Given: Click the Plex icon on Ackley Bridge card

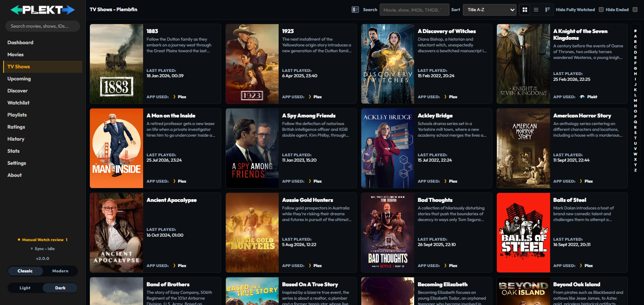Looking at the screenshot, I should pos(446,181).
